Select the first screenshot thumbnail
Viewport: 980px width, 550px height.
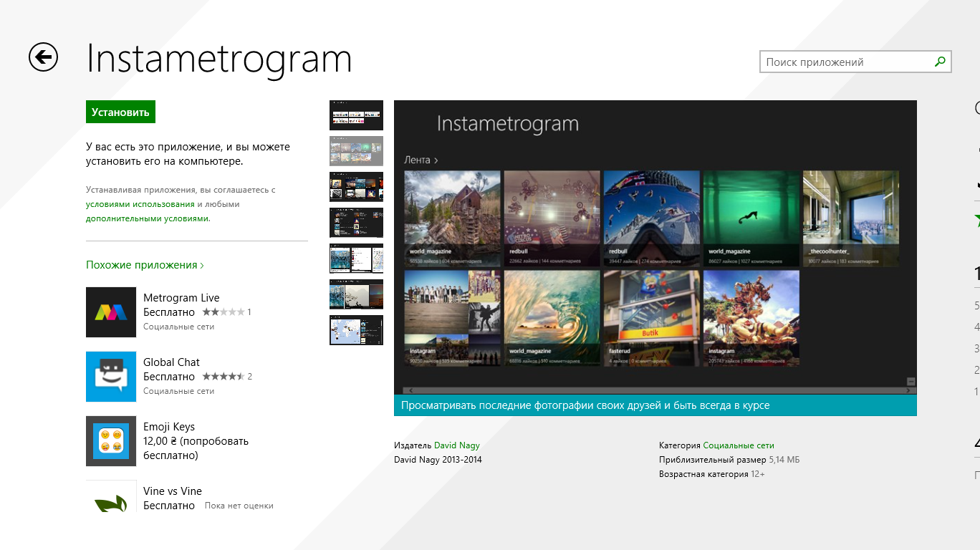click(x=356, y=115)
